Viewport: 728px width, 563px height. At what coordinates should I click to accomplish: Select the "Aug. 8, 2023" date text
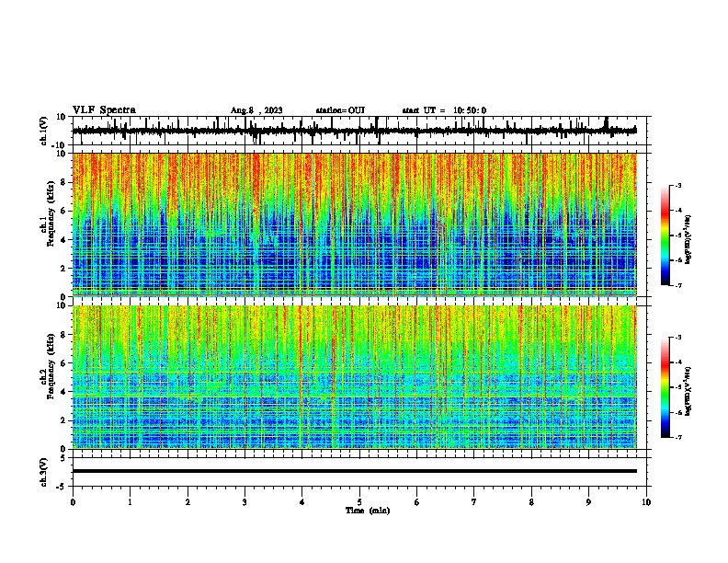click(256, 110)
